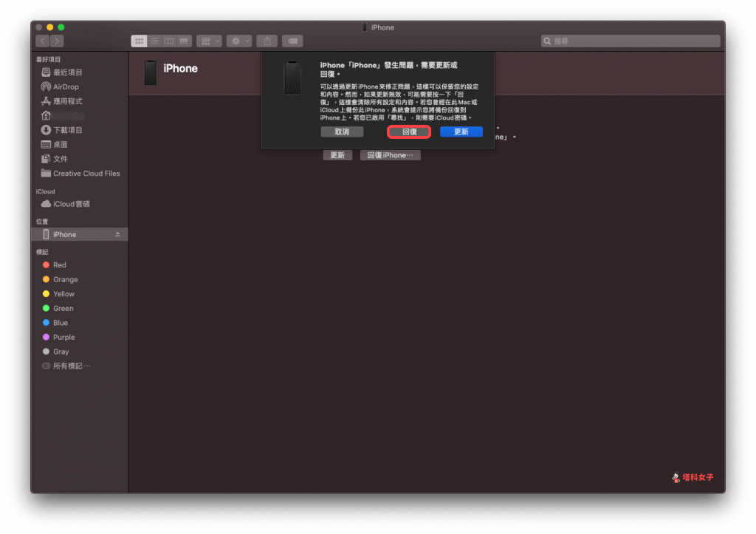Select the Green tag
Viewport: 756px width, 534px height.
(x=80, y=308)
